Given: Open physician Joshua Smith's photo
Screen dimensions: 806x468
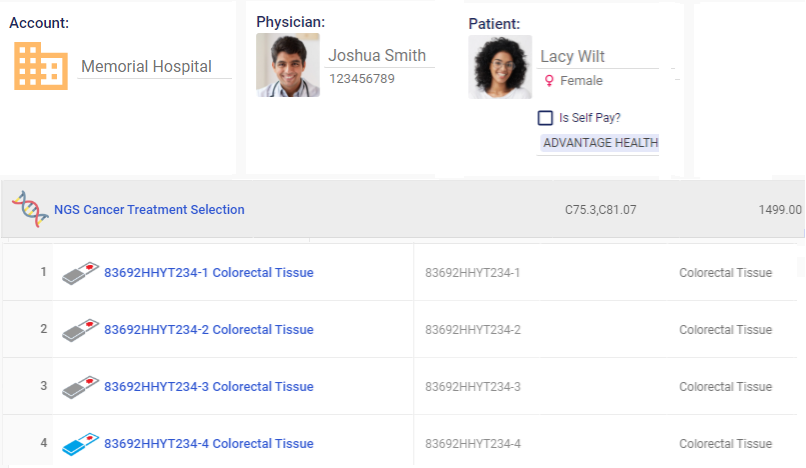Looking at the screenshot, I should 288,65.
